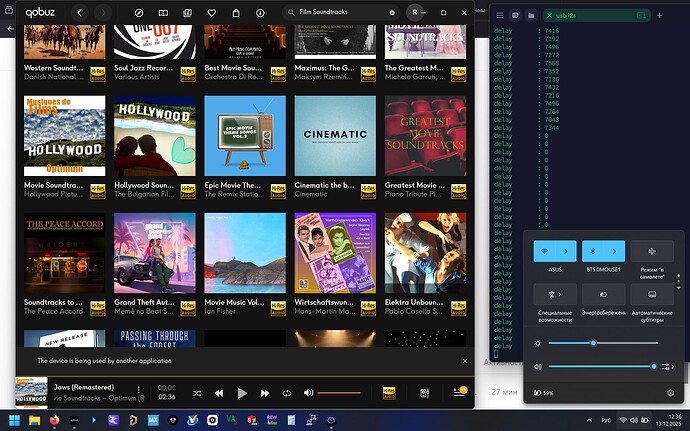Toggle automatic live captions tile

(x=652, y=295)
